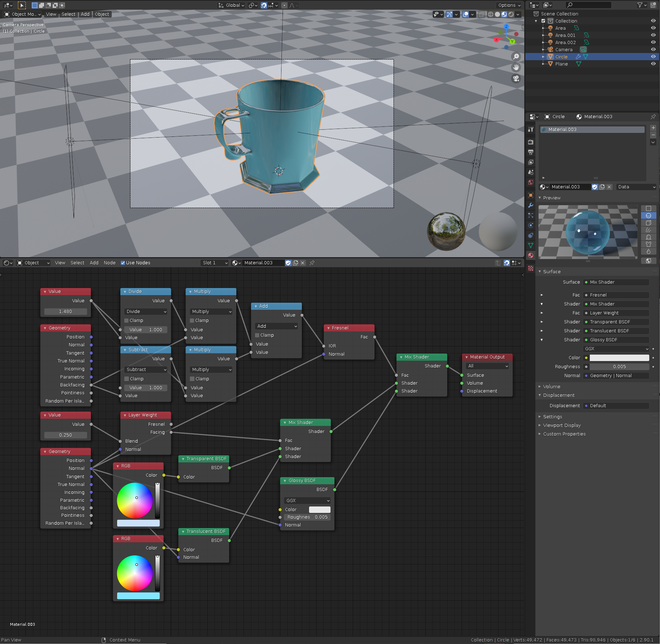The width and height of the screenshot is (660, 644).
Task: Open the Texture properties checker tab icon
Action: coord(531,268)
